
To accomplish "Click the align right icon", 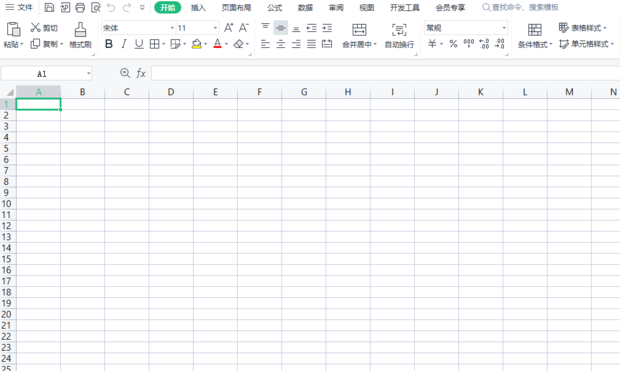I will pyautogui.click(x=296, y=44).
